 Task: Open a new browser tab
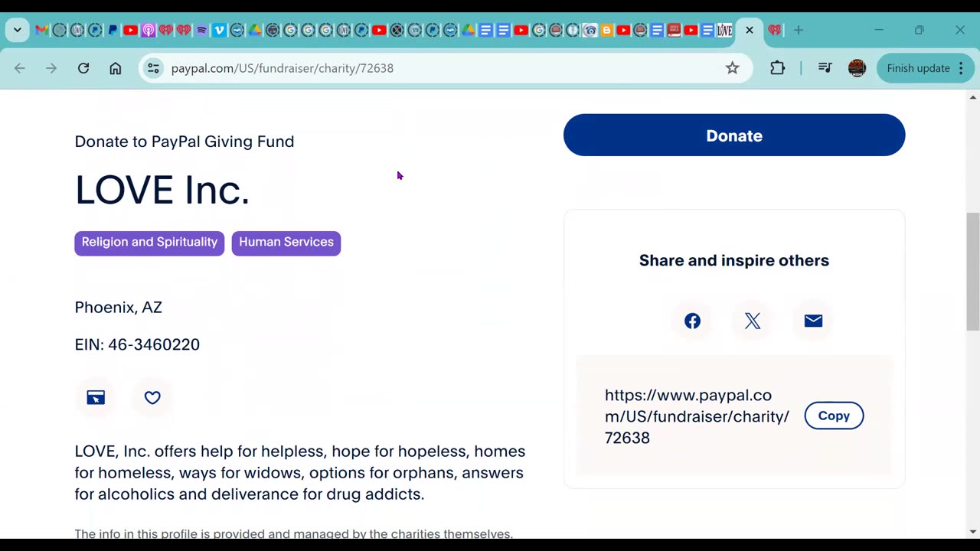(x=799, y=31)
